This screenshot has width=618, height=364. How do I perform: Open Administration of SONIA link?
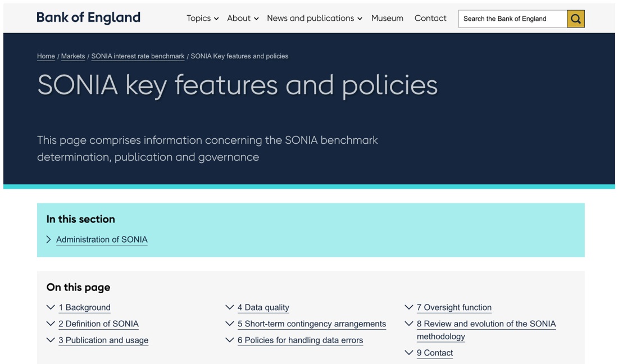(x=102, y=239)
